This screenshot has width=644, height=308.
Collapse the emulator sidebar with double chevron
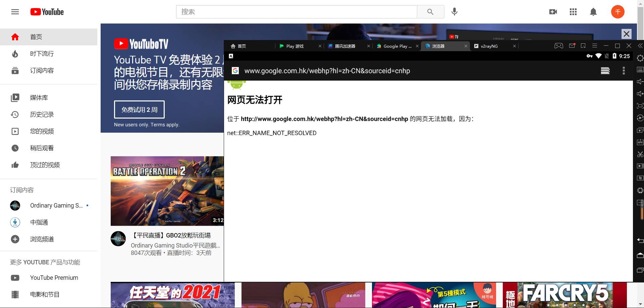640,46
